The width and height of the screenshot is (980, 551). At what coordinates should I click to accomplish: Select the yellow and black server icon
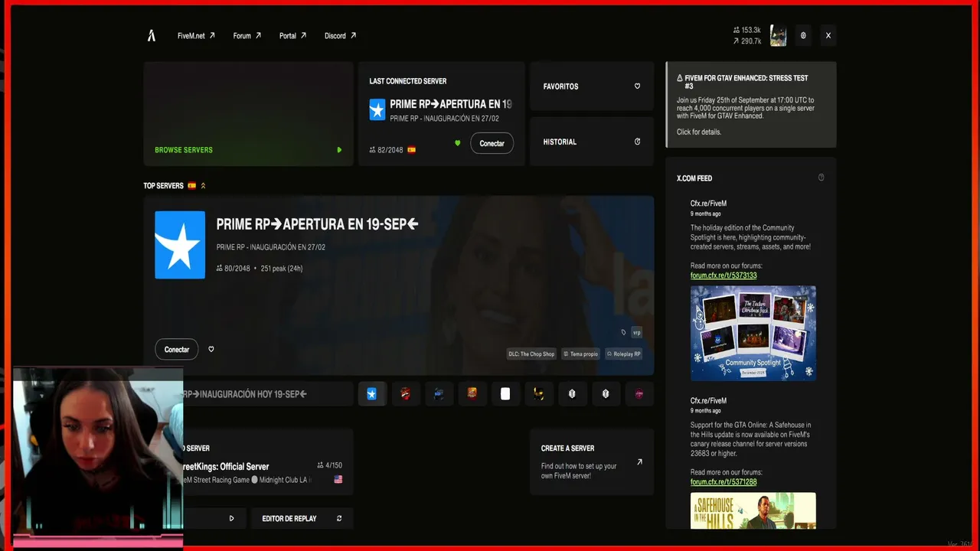[538, 393]
